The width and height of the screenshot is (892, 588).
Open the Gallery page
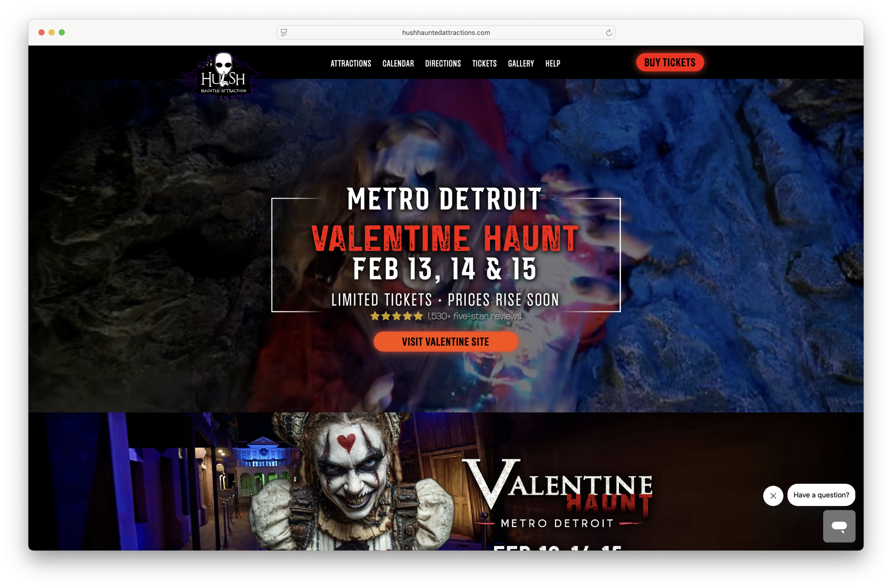coord(521,63)
